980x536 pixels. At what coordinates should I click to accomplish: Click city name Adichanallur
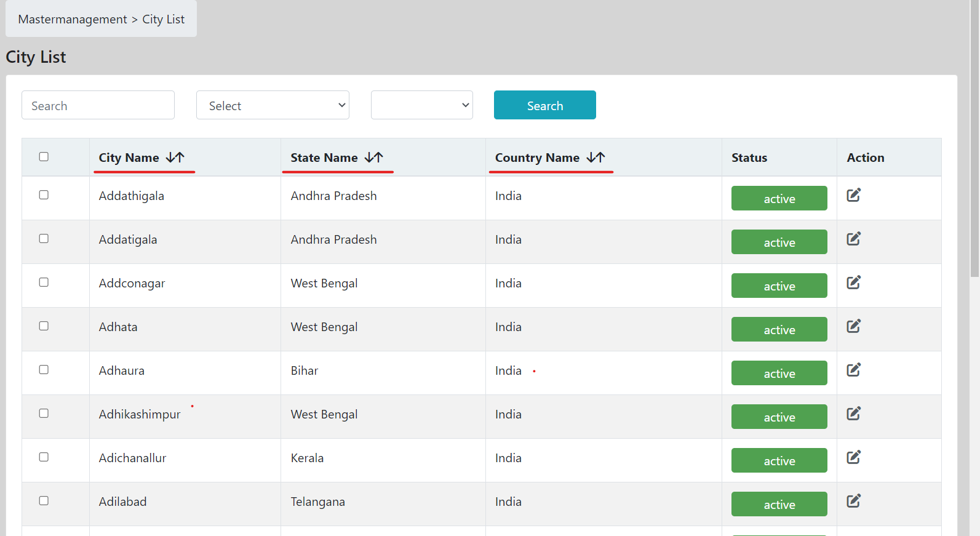[133, 458]
